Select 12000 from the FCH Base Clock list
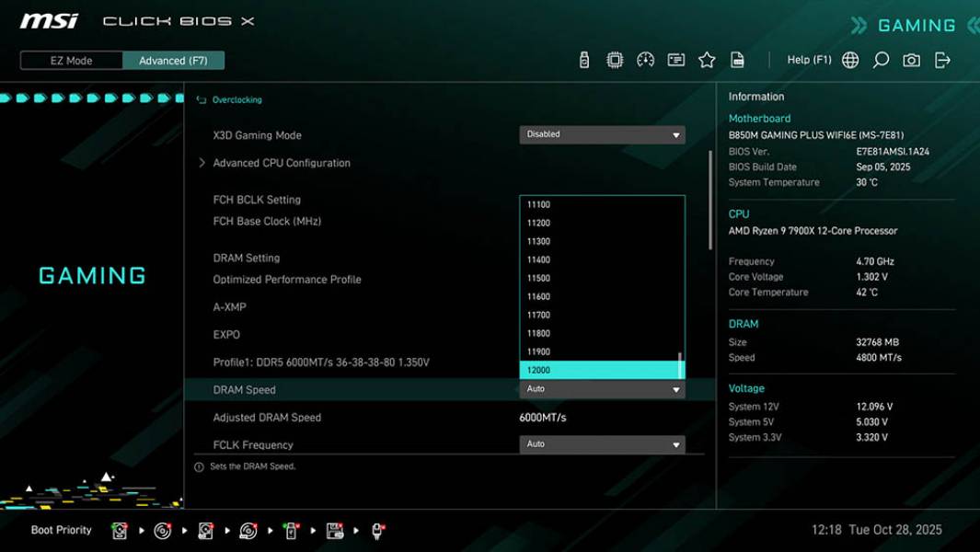This screenshot has width=980, height=552. (602, 369)
